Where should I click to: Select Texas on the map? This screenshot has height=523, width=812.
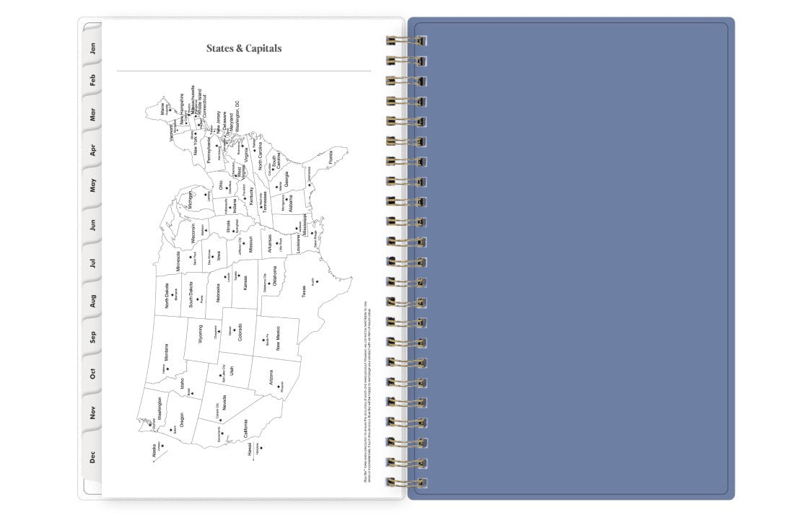tap(305, 292)
